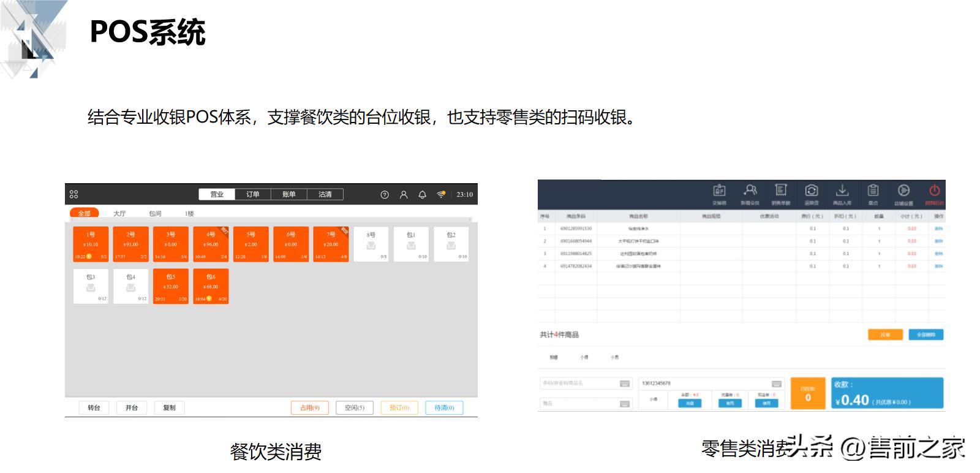Open room 包6 with ¥68.00
Image resolution: width=980 pixels, height=473 pixels.
point(211,287)
